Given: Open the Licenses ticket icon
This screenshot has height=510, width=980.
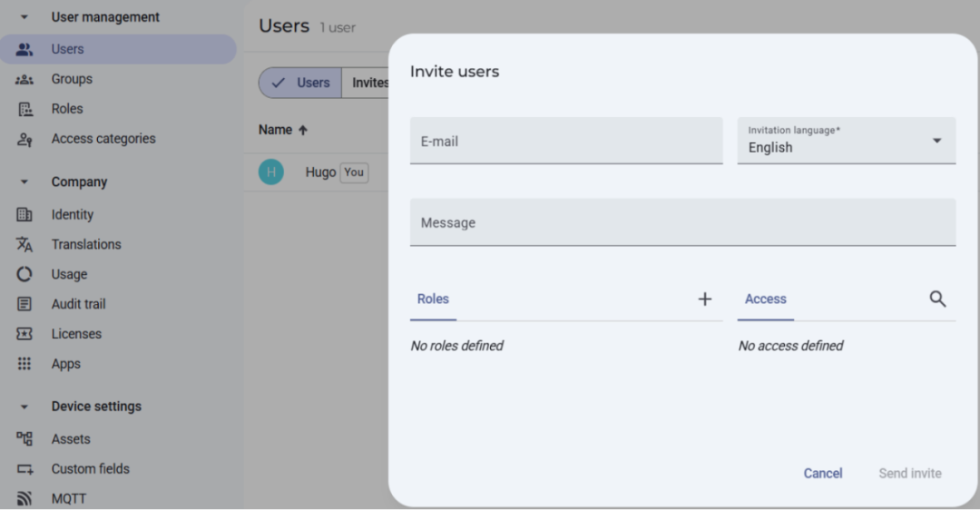Looking at the screenshot, I should (x=24, y=334).
